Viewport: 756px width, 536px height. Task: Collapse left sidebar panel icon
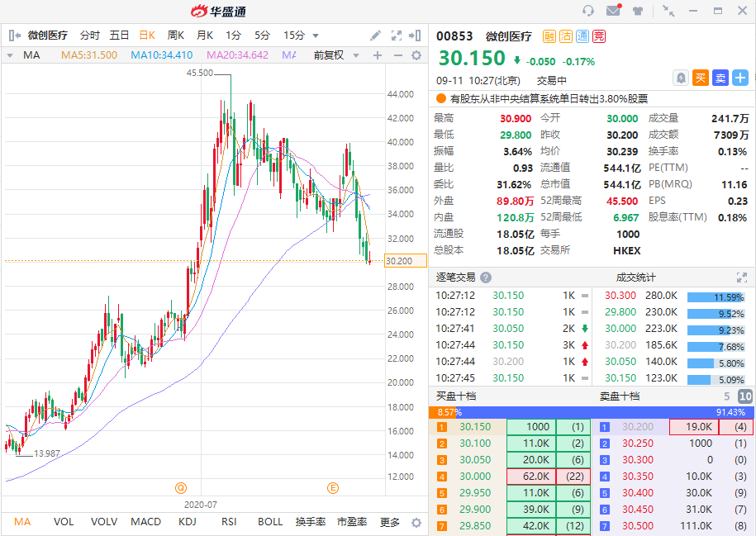[15, 36]
